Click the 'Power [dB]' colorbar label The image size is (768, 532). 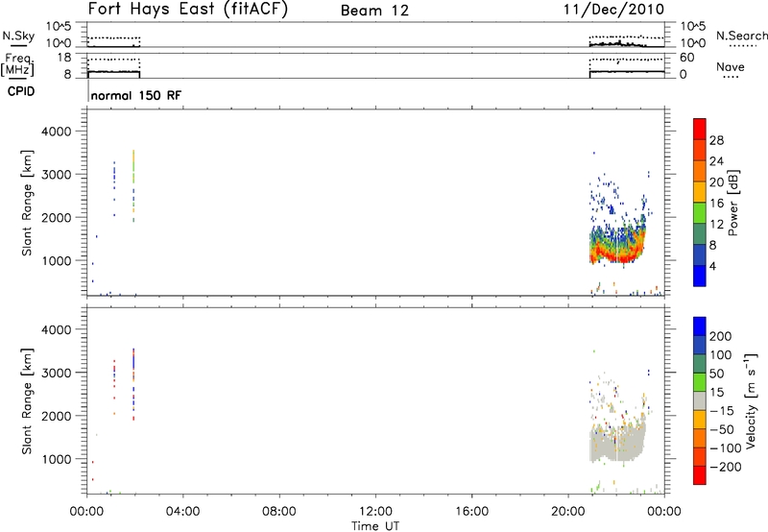pyautogui.click(x=732, y=203)
